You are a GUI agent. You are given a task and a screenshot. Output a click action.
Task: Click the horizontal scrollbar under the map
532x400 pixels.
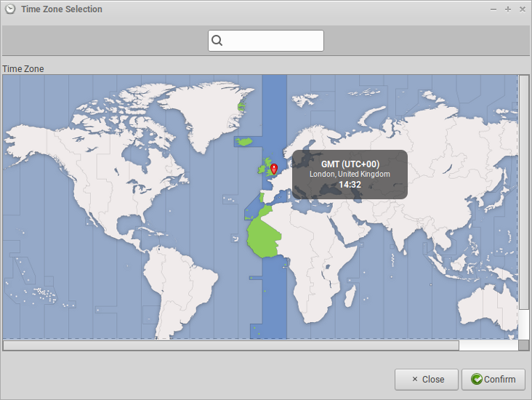tap(231, 345)
